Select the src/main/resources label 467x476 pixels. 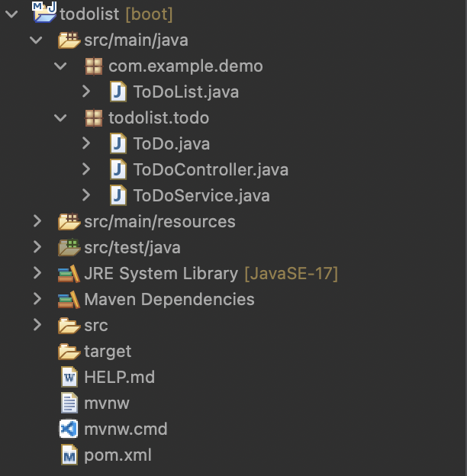[159, 222]
